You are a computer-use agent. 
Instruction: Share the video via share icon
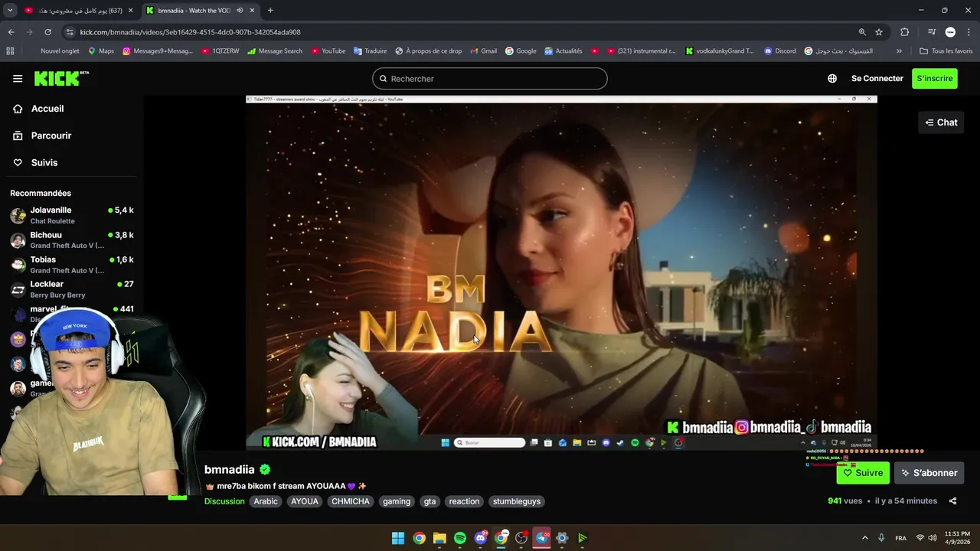pos(952,501)
